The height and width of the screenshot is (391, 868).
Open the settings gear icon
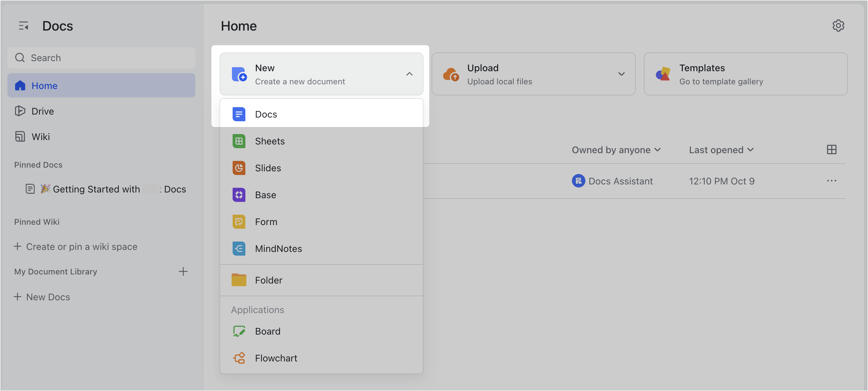point(838,26)
